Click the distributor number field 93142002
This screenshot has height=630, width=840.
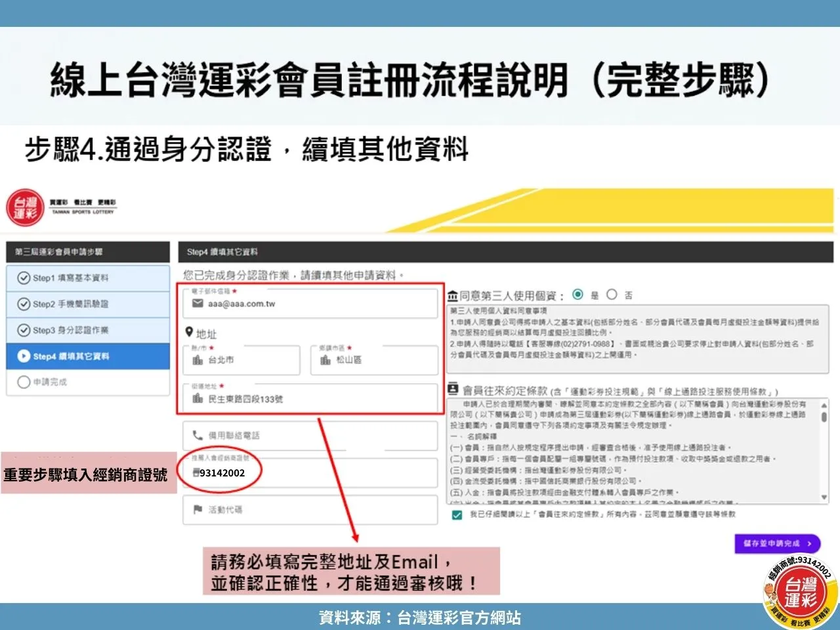tap(310, 472)
